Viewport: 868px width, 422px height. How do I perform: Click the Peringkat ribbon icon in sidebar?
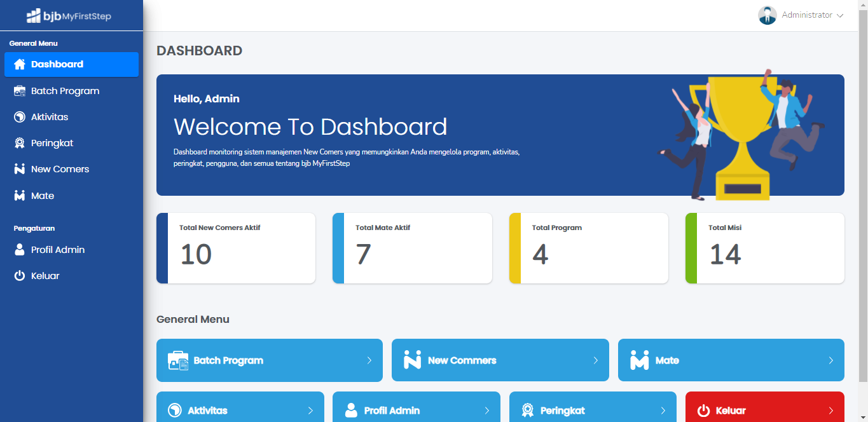pyautogui.click(x=20, y=143)
